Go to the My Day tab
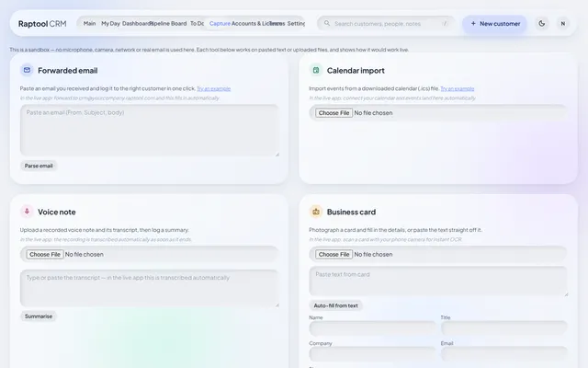 tap(110, 23)
